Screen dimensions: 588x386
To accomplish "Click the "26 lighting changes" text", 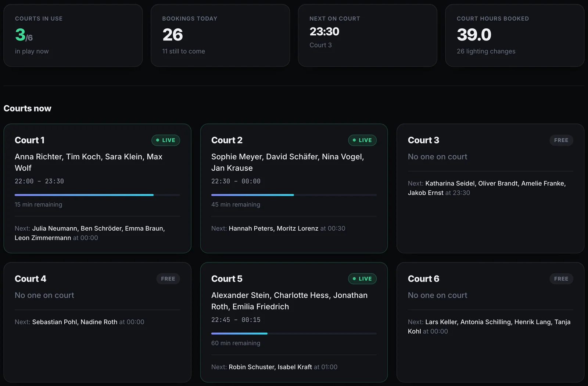I will tap(486, 52).
